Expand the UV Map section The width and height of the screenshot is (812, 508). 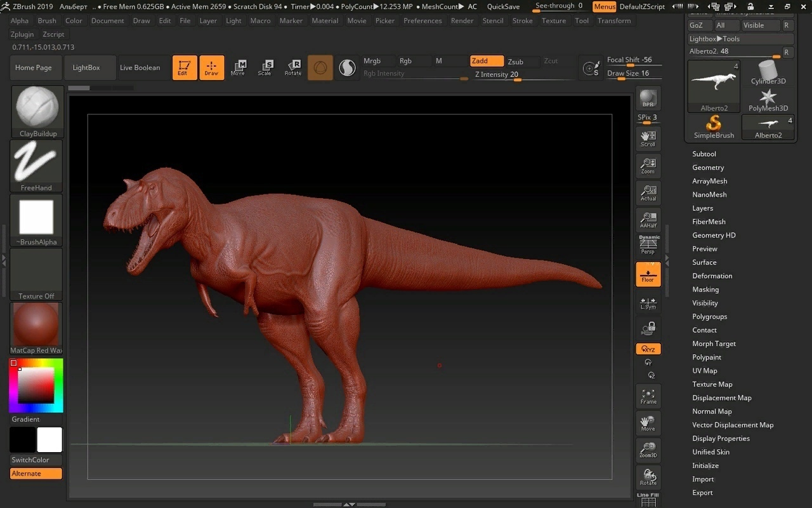704,370
